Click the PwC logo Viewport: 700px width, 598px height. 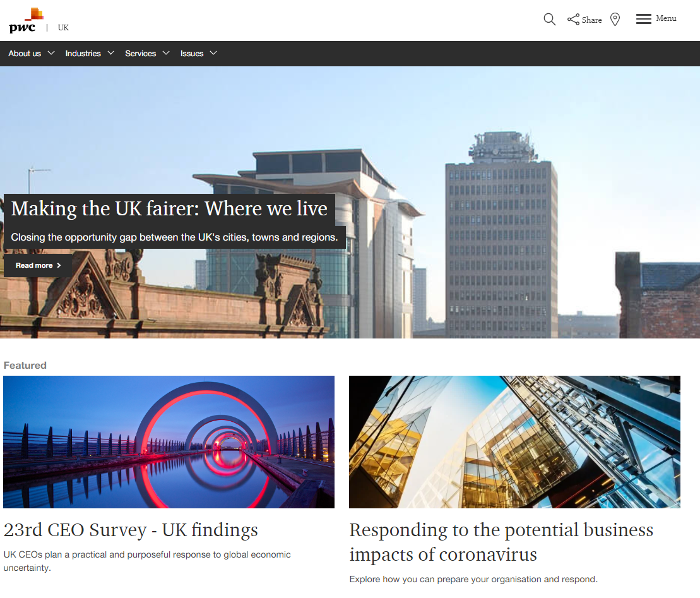pyautogui.click(x=27, y=21)
